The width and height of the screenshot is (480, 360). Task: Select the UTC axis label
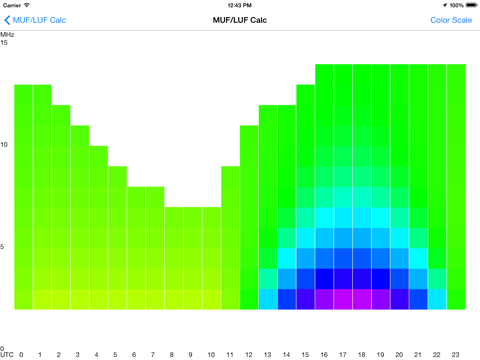(7, 354)
